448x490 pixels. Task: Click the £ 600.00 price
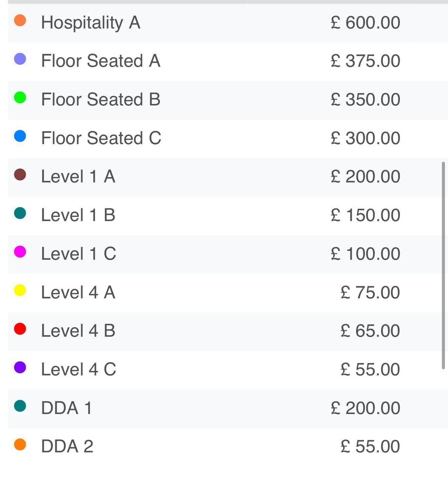coord(365,23)
